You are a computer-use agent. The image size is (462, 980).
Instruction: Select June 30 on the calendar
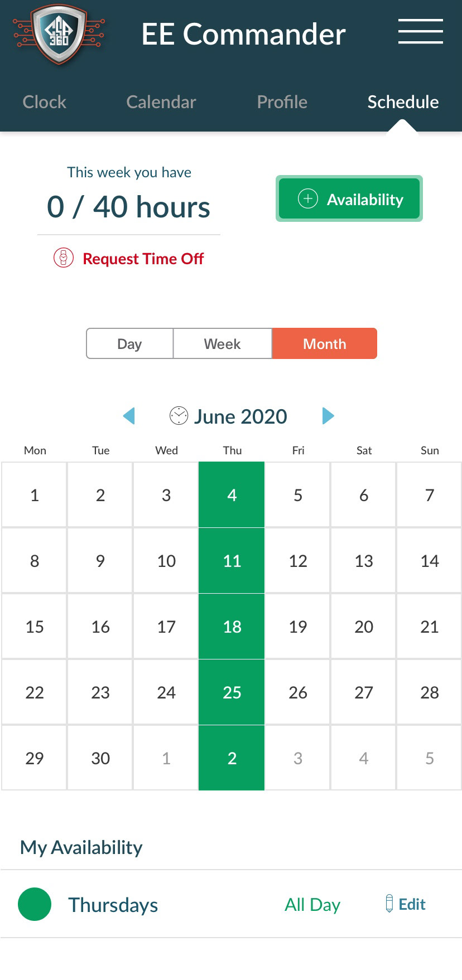click(x=100, y=758)
